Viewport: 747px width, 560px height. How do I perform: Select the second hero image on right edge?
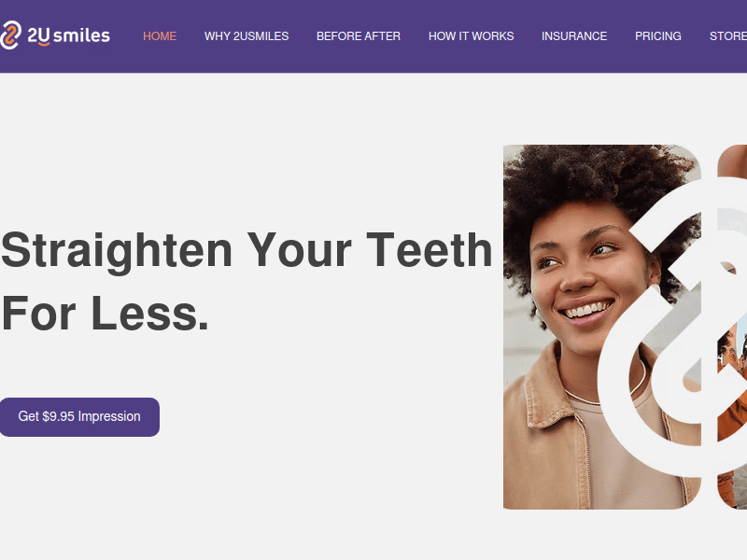coord(732,328)
